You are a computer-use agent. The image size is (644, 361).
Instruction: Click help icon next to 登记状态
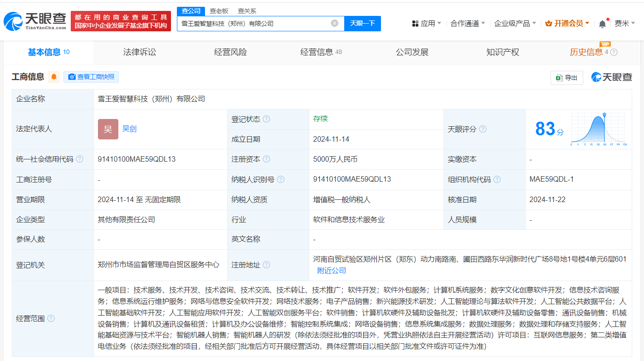(266, 119)
